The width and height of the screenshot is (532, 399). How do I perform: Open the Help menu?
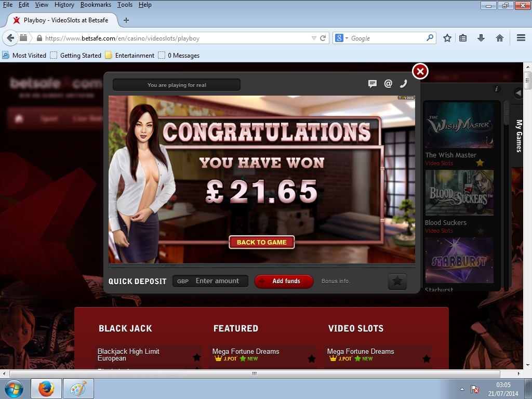[x=145, y=5]
